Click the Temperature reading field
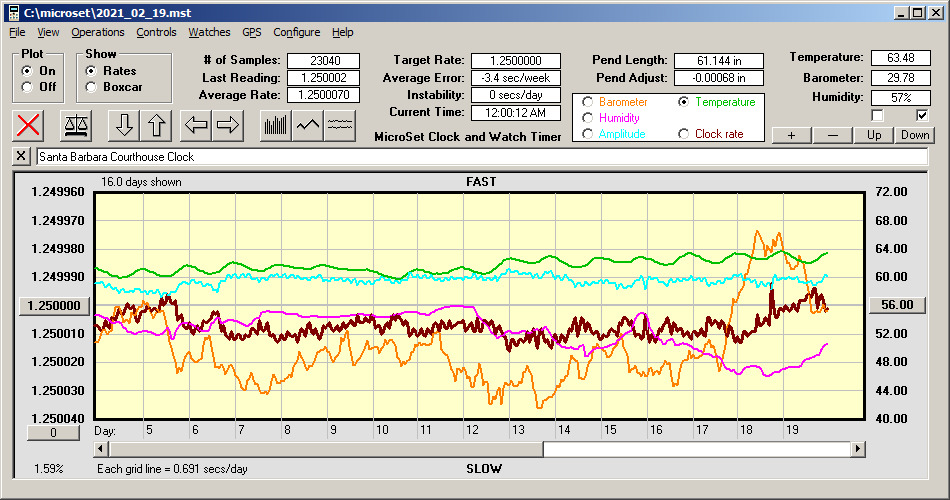 [x=900, y=58]
